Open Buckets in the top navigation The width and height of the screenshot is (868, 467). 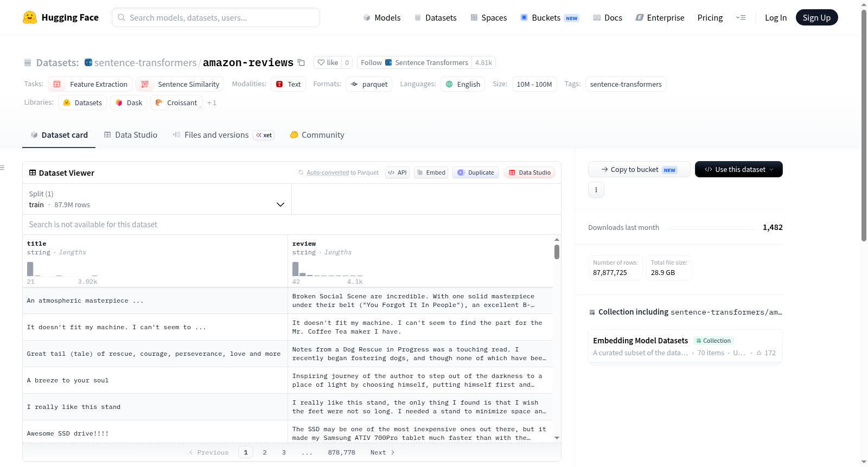point(549,17)
